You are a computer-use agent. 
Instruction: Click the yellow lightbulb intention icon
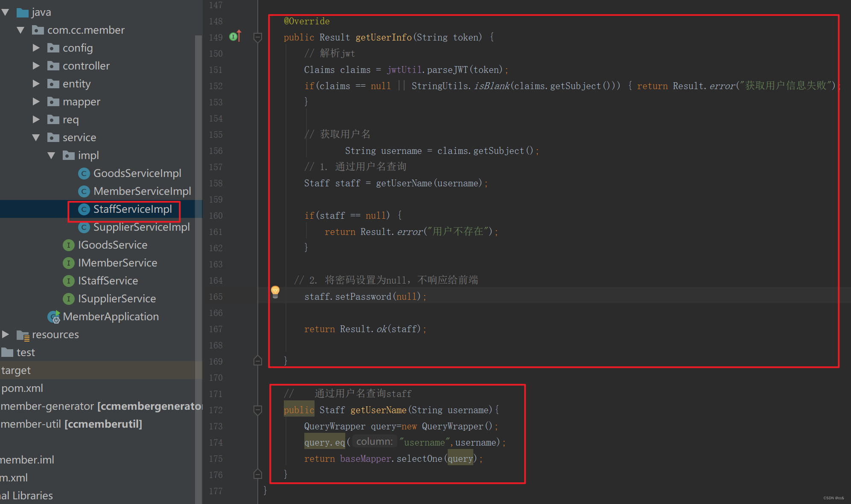[275, 291]
